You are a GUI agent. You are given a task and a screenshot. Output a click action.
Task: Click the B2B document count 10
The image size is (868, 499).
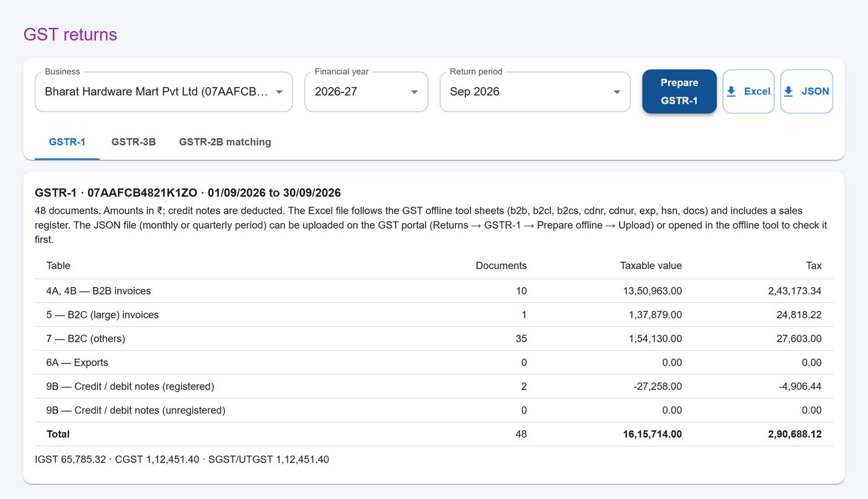coord(521,291)
